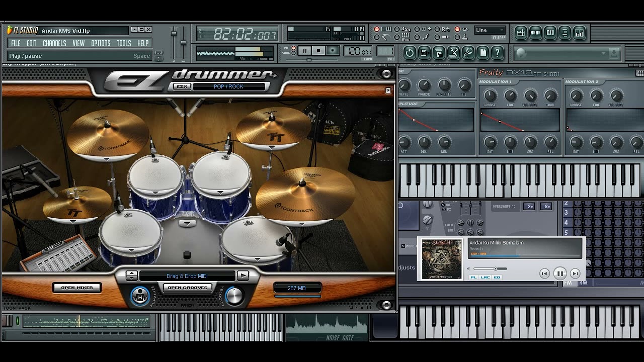Click the EQ button in media player
Screen dimensions: 644x362
[497, 278]
